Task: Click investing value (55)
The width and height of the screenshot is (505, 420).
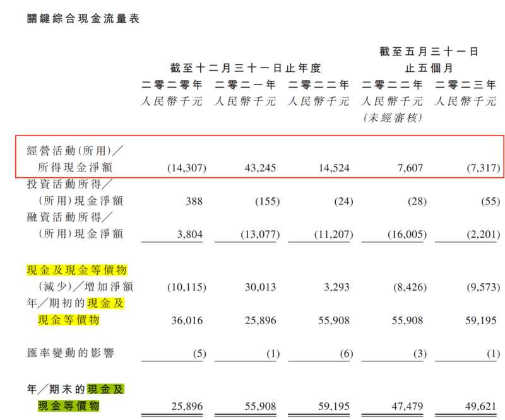Action: (490, 201)
